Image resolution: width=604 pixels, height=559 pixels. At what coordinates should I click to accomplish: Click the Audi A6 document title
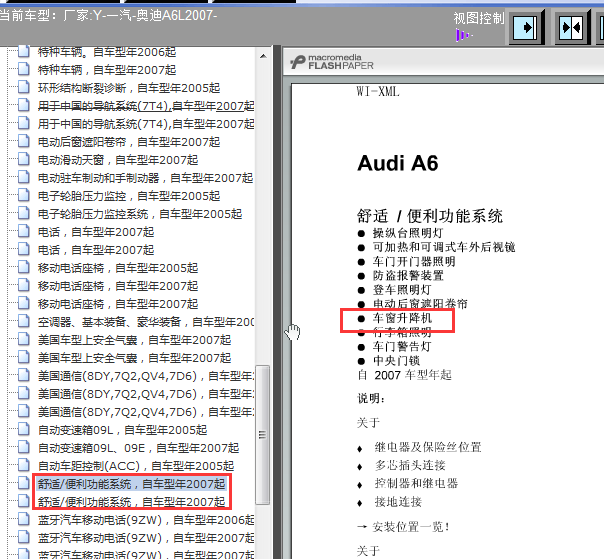[x=398, y=163]
